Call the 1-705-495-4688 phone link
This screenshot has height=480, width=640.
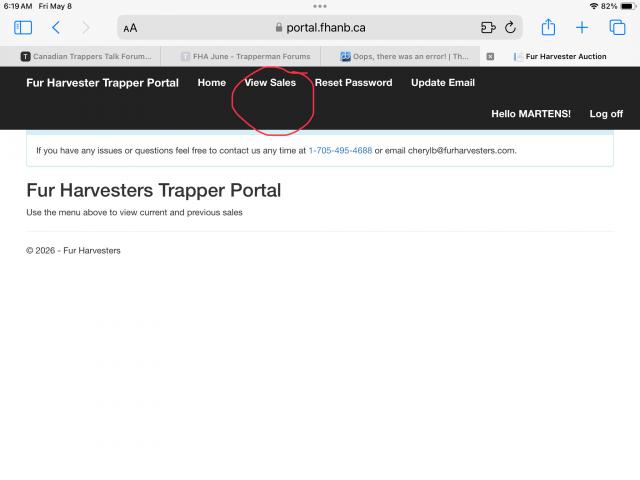340,150
